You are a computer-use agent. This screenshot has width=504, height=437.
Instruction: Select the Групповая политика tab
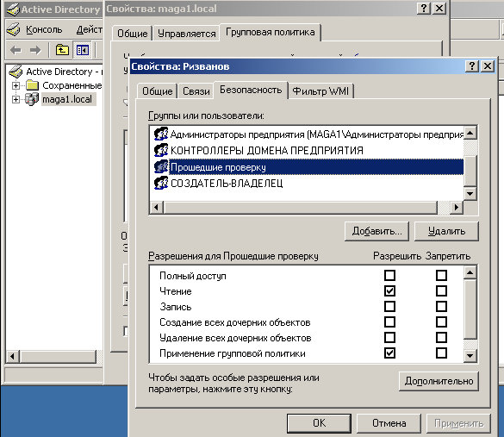(270, 32)
